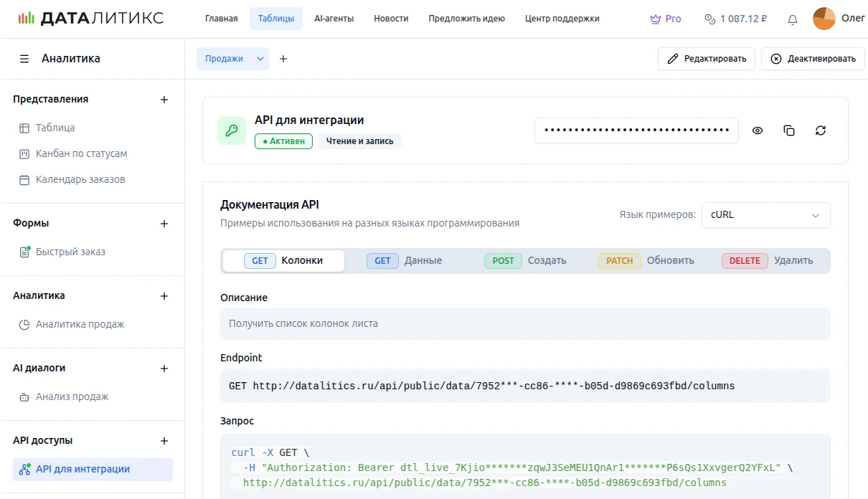Open the notifications bell
The width and height of the screenshot is (868, 499).
(792, 19)
